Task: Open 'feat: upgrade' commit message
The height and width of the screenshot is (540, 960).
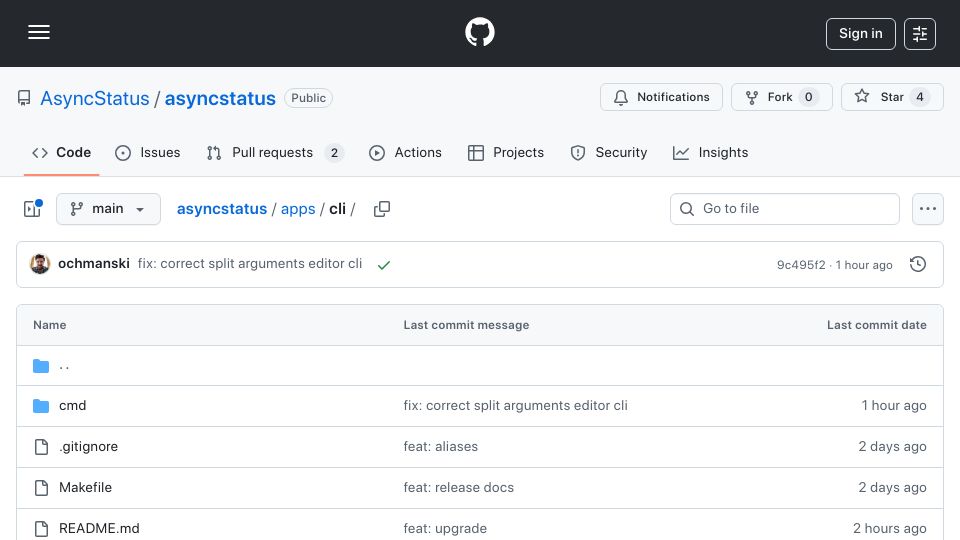Action: 445,528
